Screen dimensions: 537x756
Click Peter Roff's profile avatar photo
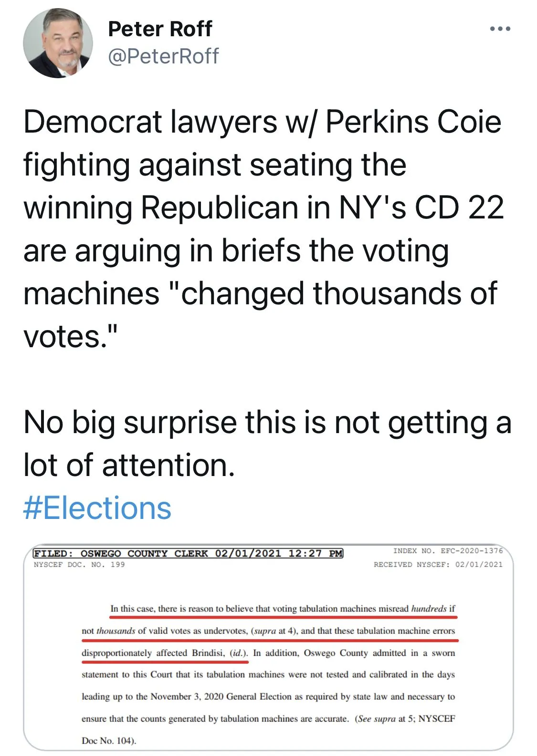click(x=58, y=43)
